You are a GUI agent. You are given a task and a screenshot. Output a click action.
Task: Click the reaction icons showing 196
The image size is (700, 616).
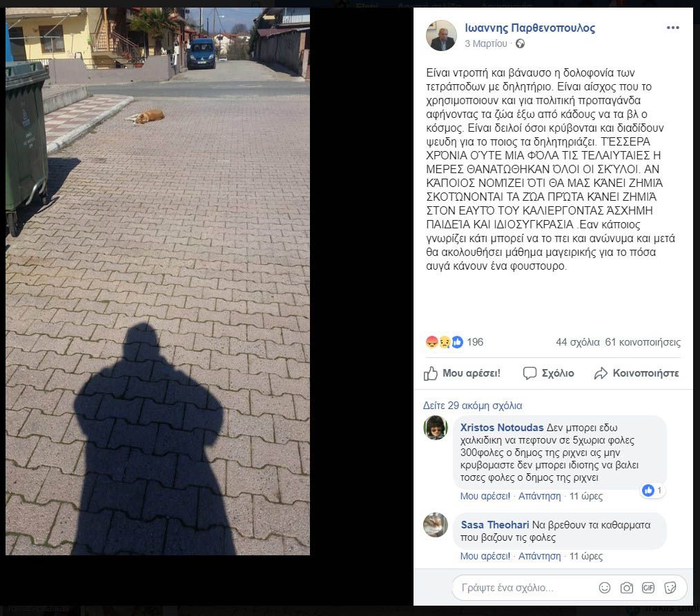coord(444,342)
